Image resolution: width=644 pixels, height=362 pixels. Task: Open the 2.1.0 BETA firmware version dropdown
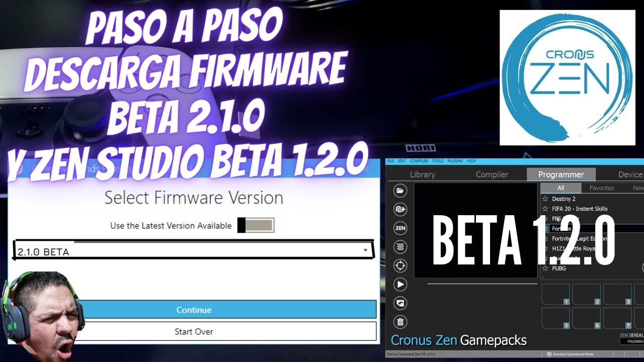(x=194, y=250)
